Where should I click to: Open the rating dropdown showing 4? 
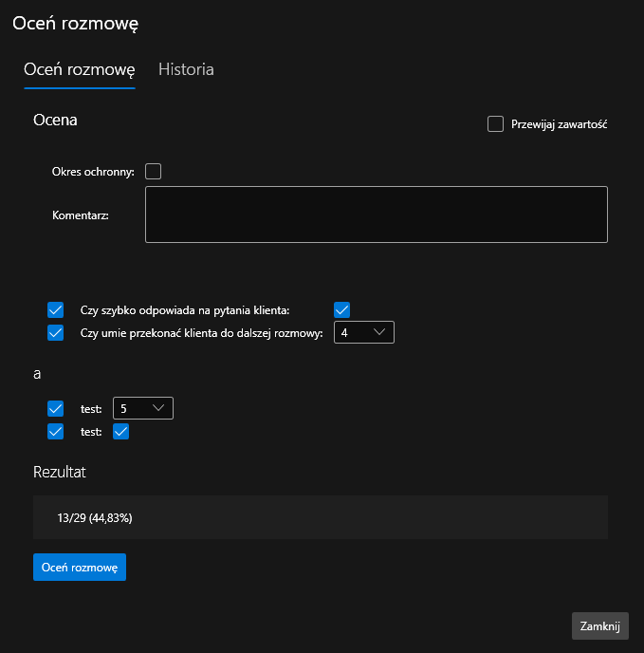364,332
